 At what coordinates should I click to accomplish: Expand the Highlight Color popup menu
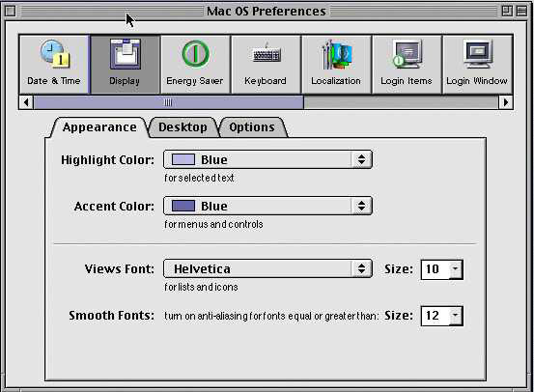(267, 159)
